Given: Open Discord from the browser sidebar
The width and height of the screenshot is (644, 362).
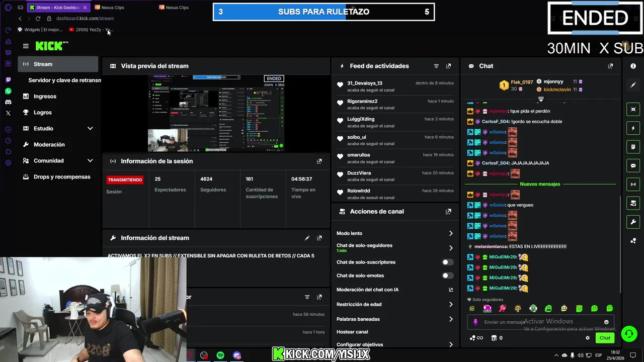Looking at the screenshot, I should [8, 102].
